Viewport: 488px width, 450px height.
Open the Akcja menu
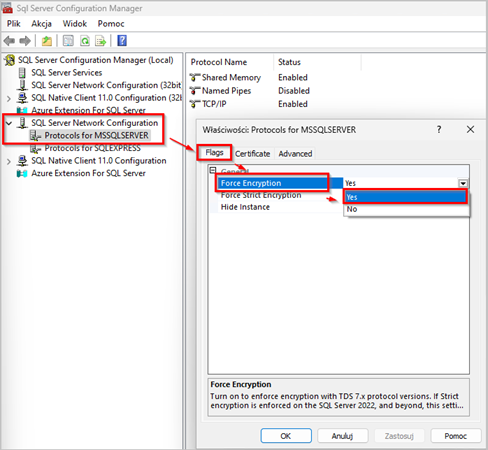click(x=41, y=24)
